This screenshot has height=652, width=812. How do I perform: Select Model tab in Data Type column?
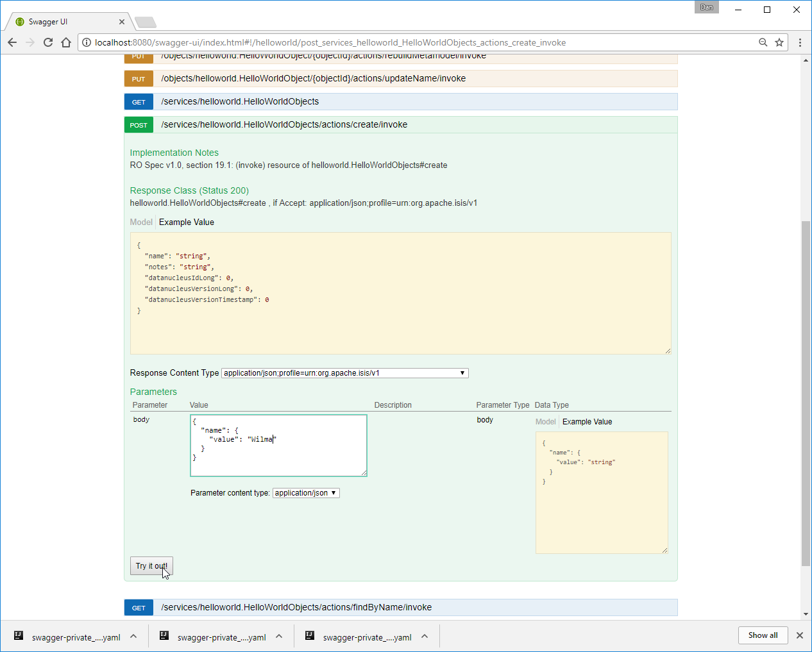pos(545,422)
